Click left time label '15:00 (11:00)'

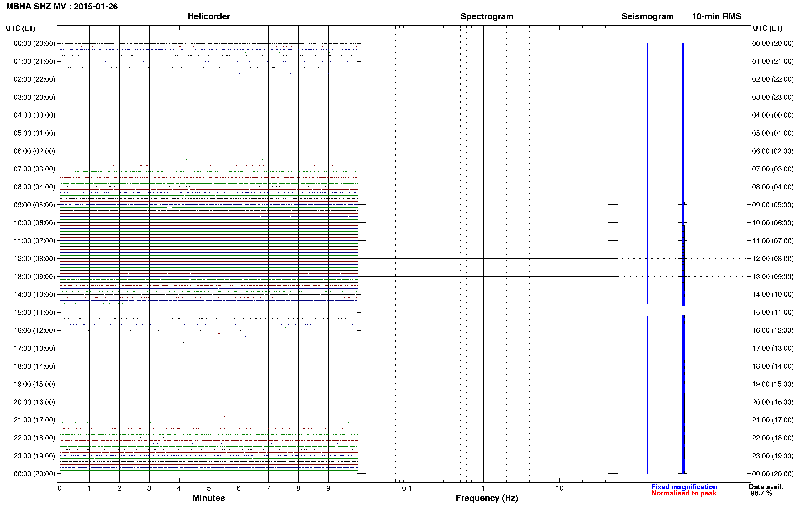pyautogui.click(x=34, y=312)
